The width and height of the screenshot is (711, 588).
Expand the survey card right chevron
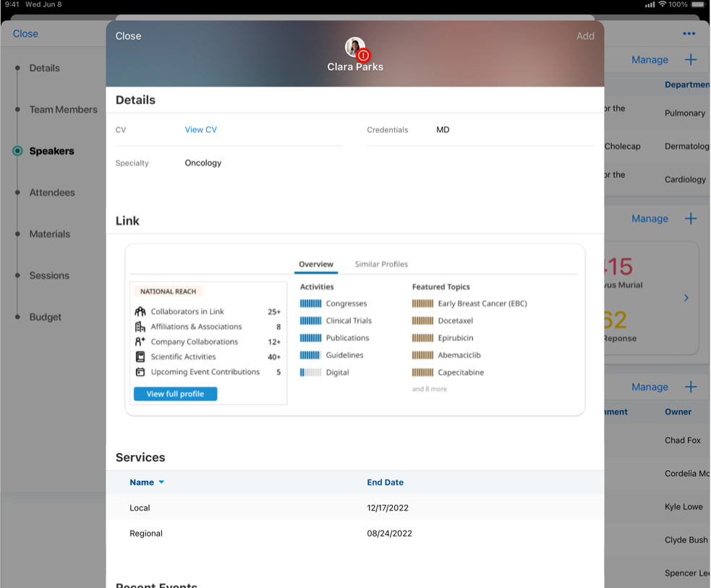[686, 298]
